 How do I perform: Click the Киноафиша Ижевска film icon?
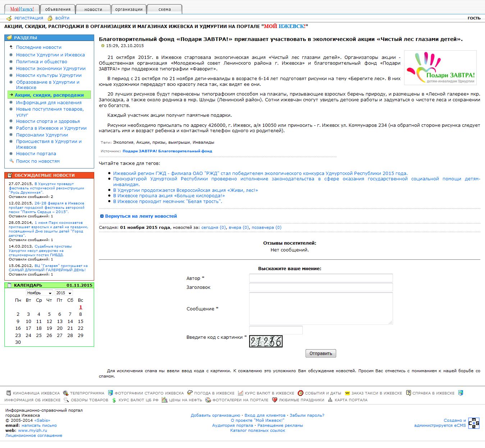(x=9, y=393)
